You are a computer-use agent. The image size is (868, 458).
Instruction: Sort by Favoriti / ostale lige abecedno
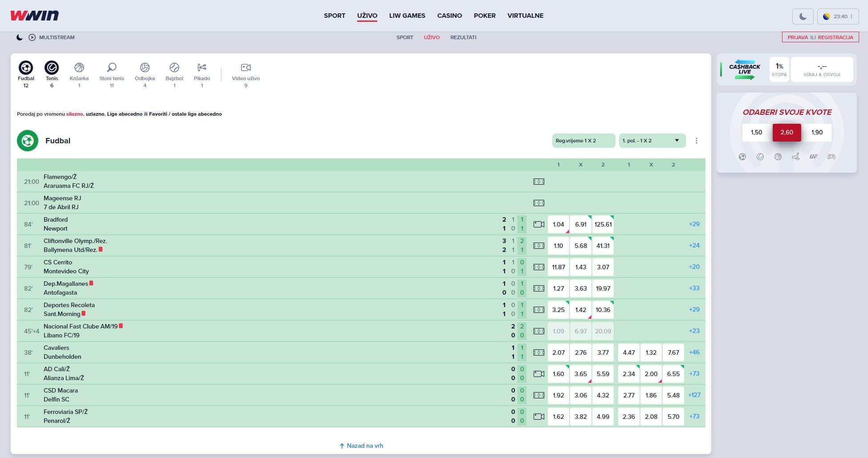[x=185, y=114]
